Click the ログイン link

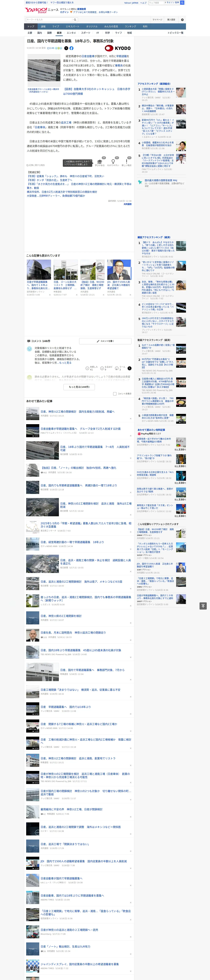pyautogui.click(x=64, y=12)
